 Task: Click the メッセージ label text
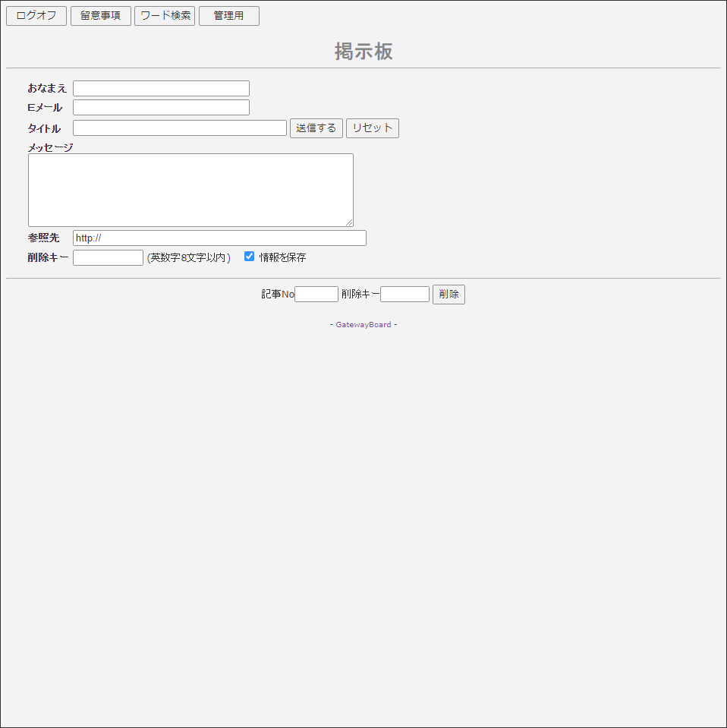pos(50,147)
